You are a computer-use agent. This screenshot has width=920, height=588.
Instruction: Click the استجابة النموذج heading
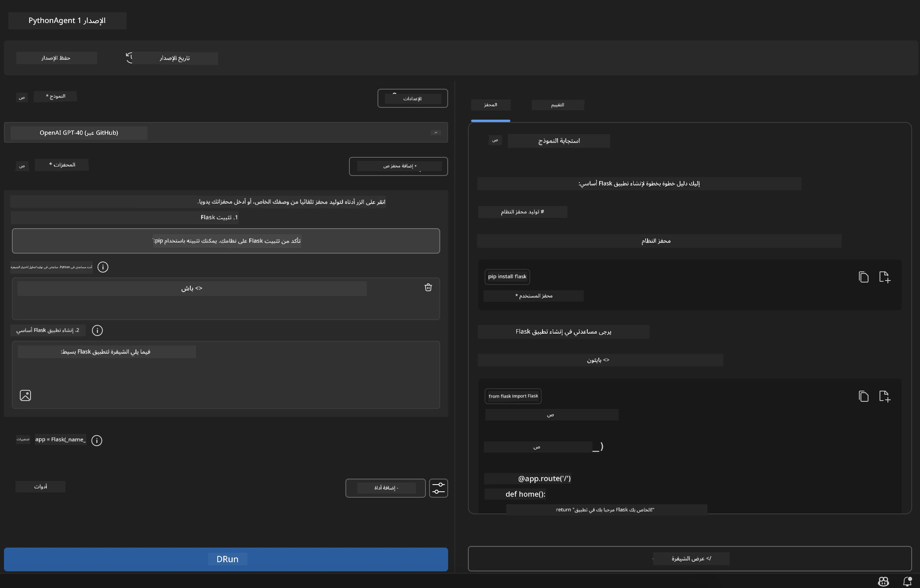[559, 141]
